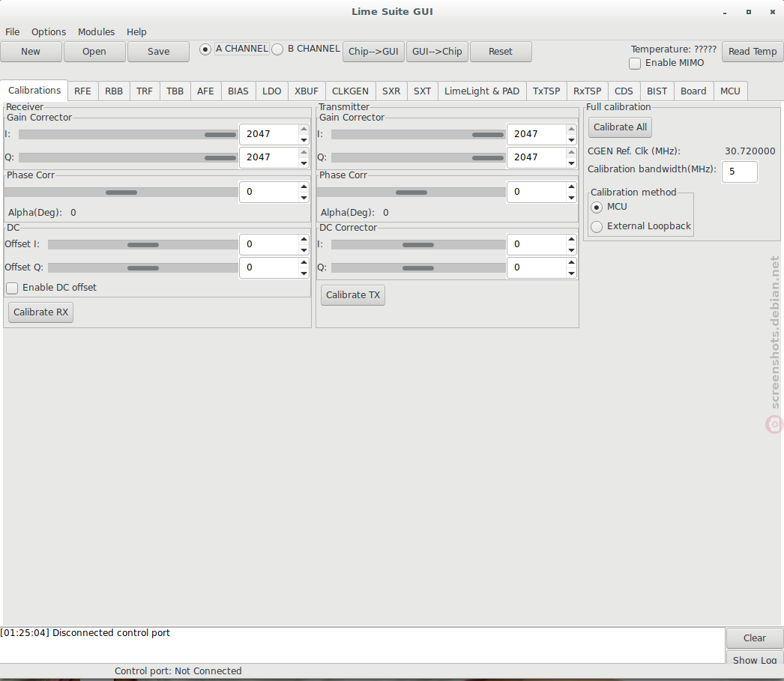This screenshot has width=784, height=681.
Task: Switch to the AFE tab
Action: 205,91
